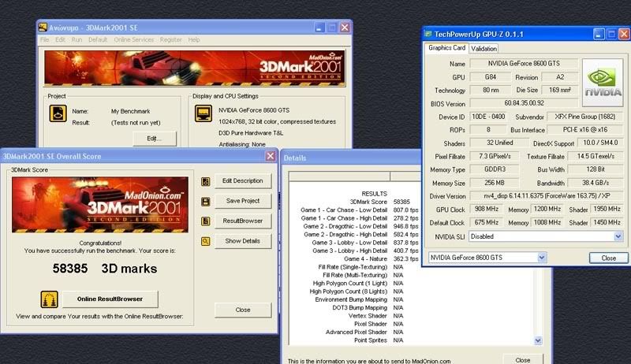
Task: Click Game 1 Car Chase High Detail row
Action: [360, 218]
